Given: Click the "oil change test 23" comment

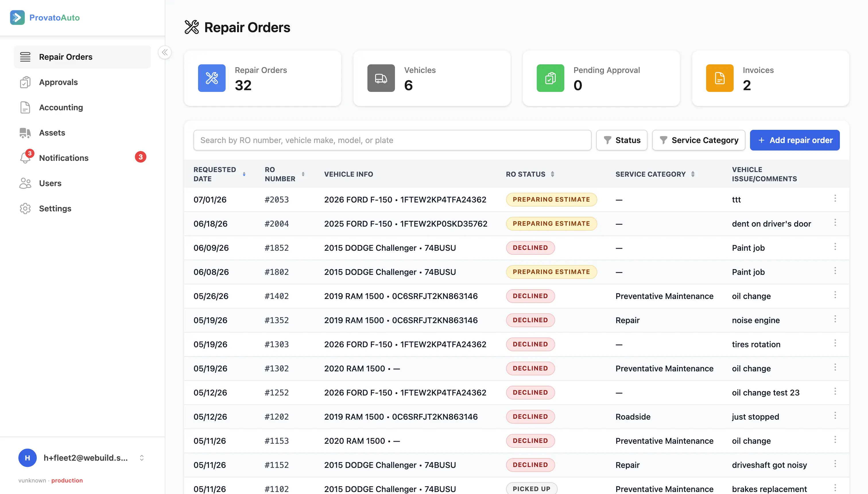Looking at the screenshot, I should pyautogui.click(x=766, y=393).
